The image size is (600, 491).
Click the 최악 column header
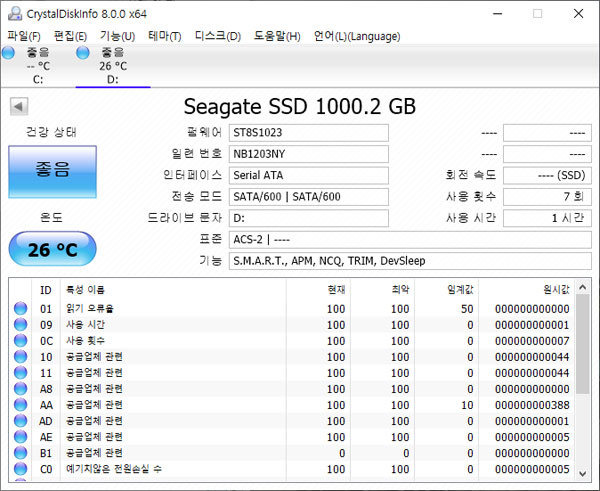pos(382,290)
